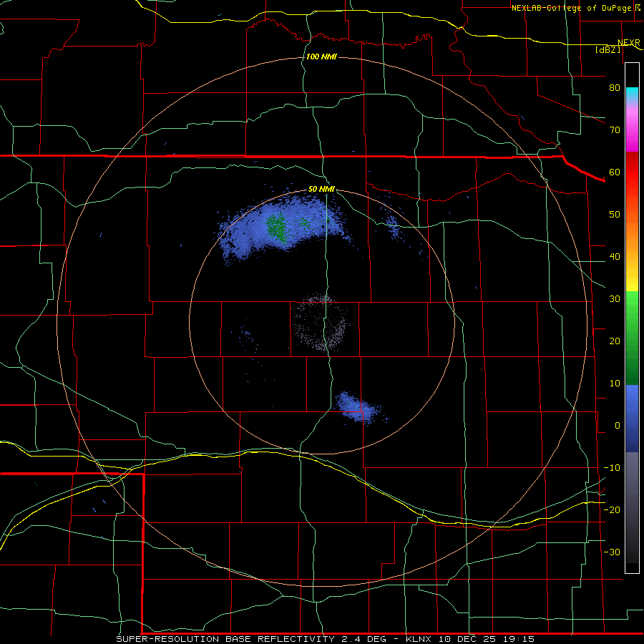Image resolution: width=644 pixels, height=644 pixels.
Task: Click the gray ground clutter at radar center
Action: (323, 321)
